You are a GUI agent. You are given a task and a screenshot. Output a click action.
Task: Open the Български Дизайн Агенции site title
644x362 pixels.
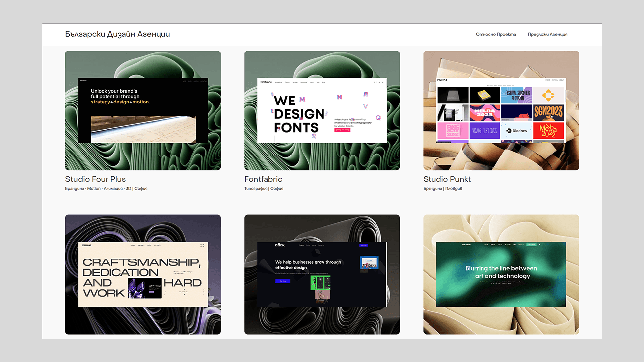coord(117,34)
